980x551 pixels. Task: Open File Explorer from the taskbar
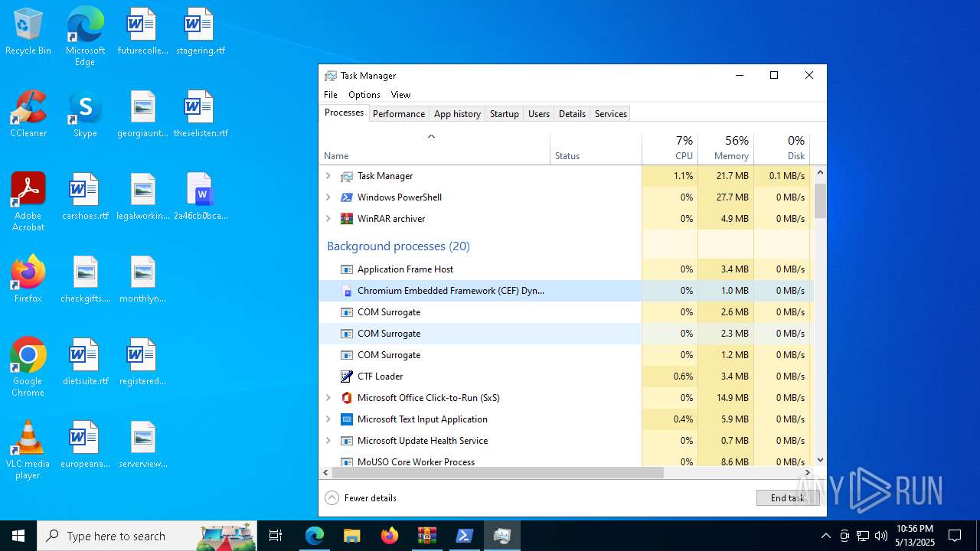click(352, 536)
